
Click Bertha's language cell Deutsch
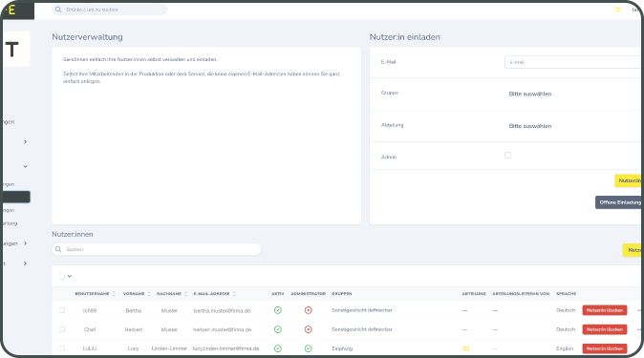pyautogui.click(x=566, y=310)
